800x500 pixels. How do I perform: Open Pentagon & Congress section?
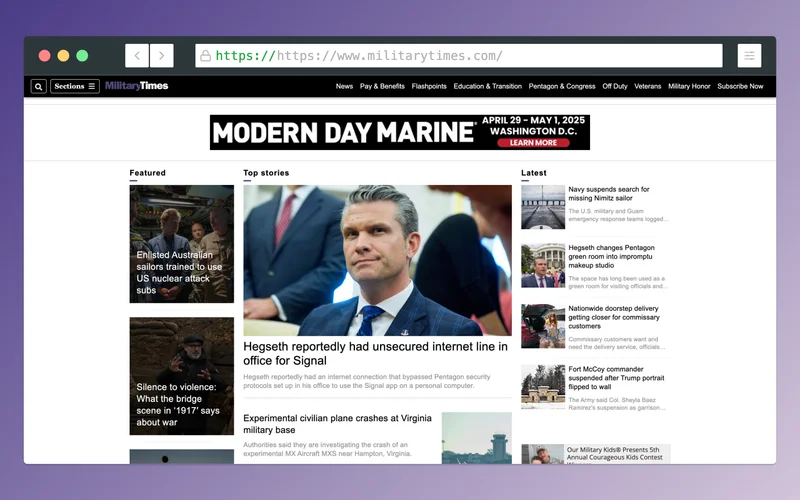coord(562,87)
